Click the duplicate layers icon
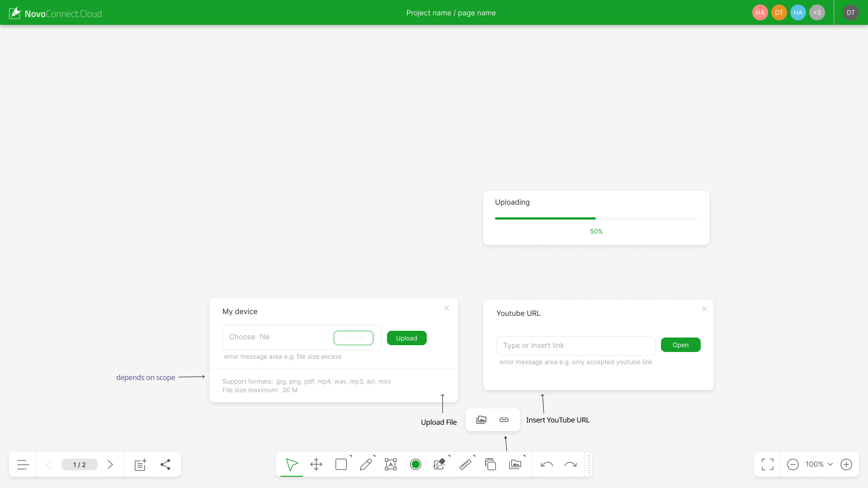Screen dimensions: 868x488 491,464
